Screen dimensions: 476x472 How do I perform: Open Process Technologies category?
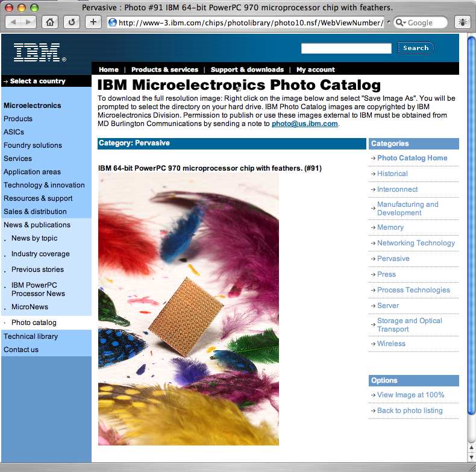[413, 290]
